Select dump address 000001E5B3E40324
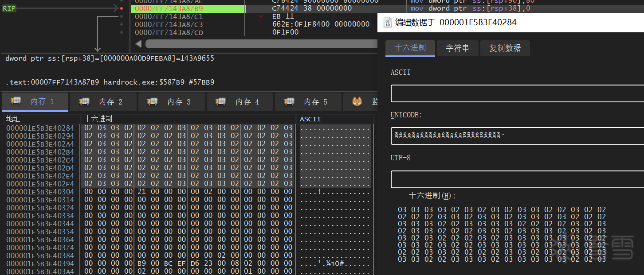 [x=40, y=208]
